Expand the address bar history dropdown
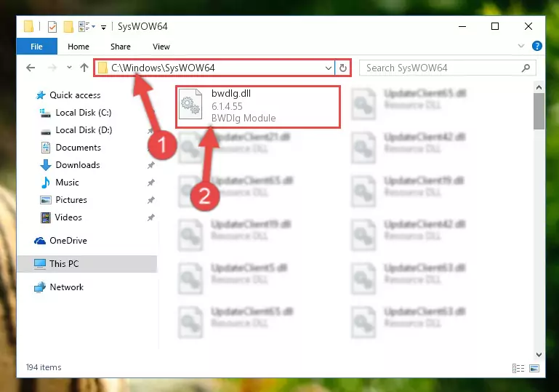 coord(329,68)
